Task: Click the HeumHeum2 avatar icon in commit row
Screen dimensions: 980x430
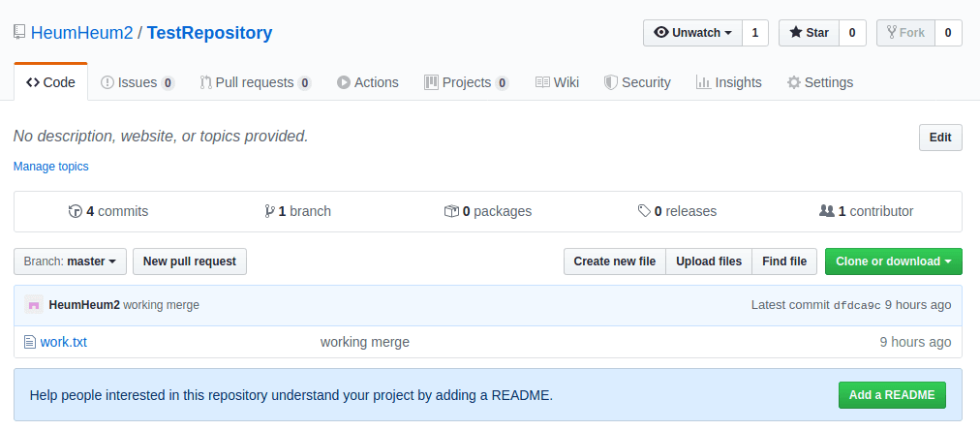Action: pos(34,305)
